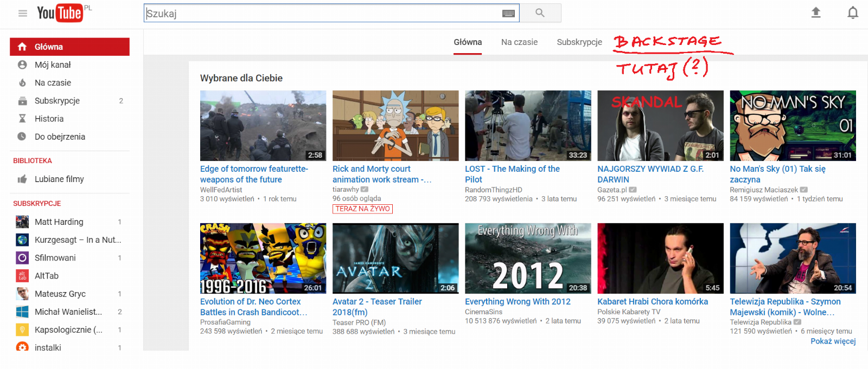Open the notifications bell
Viewport: 868px width, 369px height.
[853, 12]
